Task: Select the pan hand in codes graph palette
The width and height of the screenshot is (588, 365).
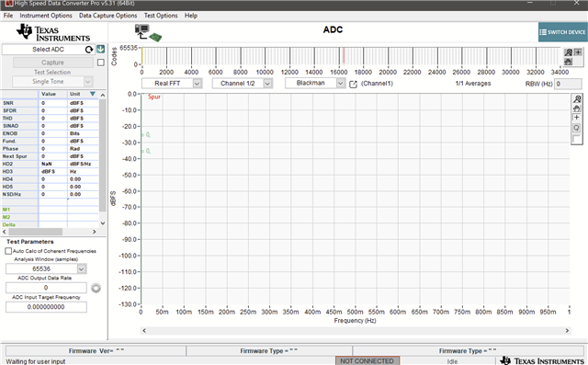Action: pos(569,62)
